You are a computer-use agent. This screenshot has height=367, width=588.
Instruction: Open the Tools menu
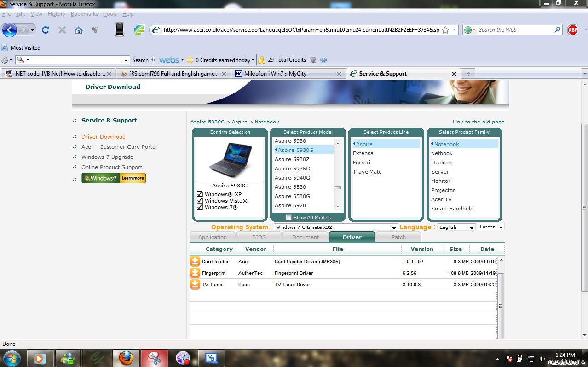[x=110, y=14]
